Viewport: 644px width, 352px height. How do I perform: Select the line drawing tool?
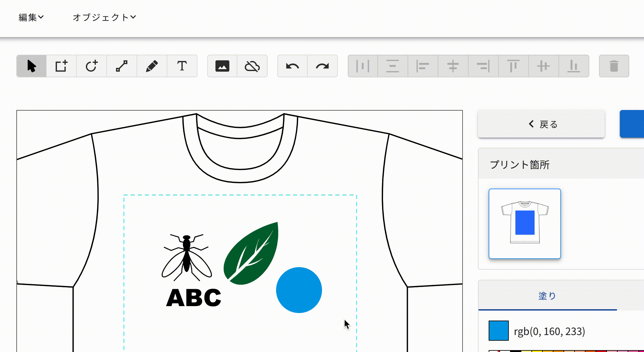pyautogui.click(x=122, y=66)
